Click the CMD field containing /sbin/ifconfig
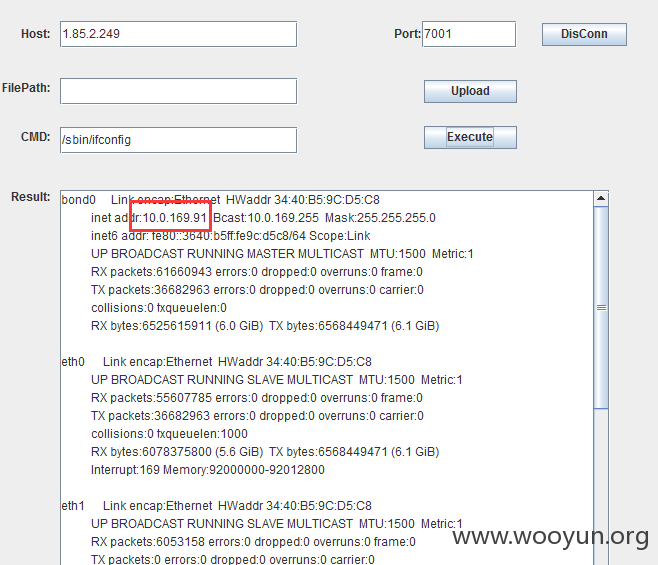 point(178,140)
